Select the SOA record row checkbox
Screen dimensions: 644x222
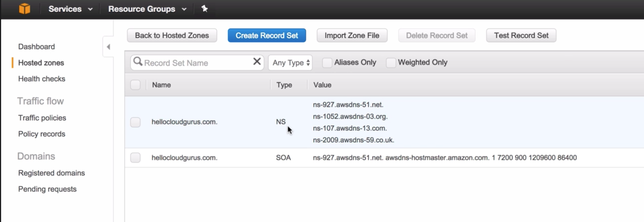(135, 157)
